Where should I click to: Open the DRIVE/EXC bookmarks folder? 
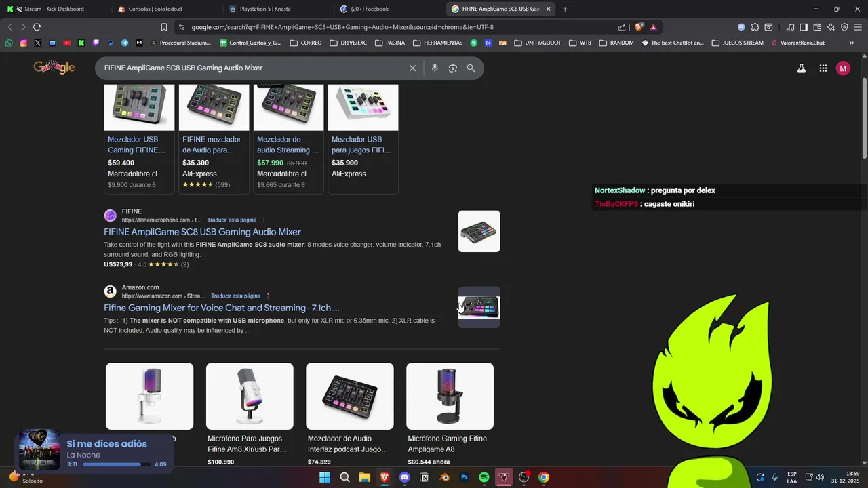tap(348, 43)
